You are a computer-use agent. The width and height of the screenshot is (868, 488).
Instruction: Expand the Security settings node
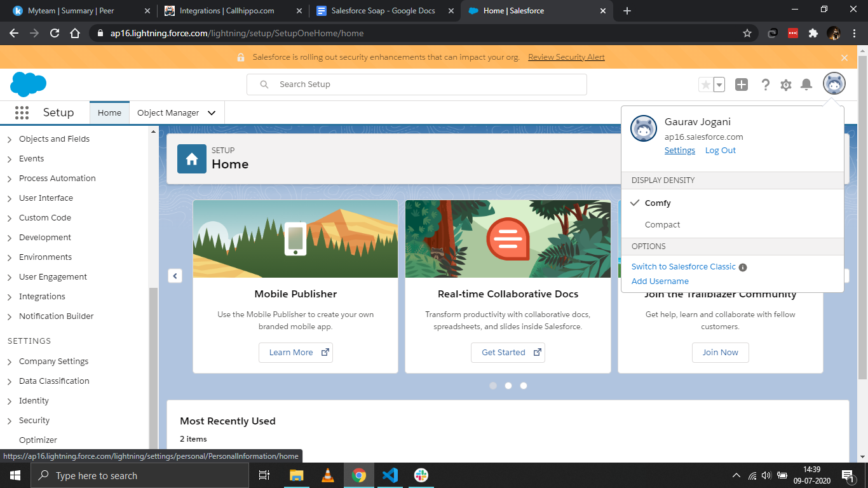point(10,421)
